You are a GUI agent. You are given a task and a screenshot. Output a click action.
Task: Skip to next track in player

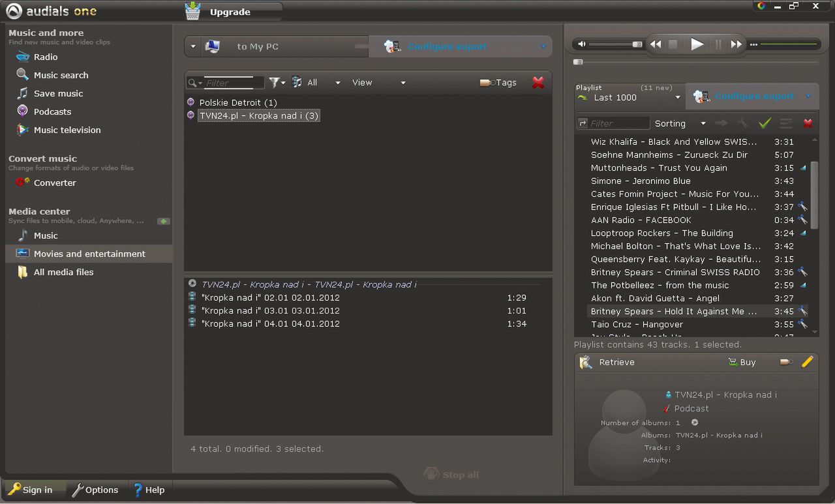736,44
